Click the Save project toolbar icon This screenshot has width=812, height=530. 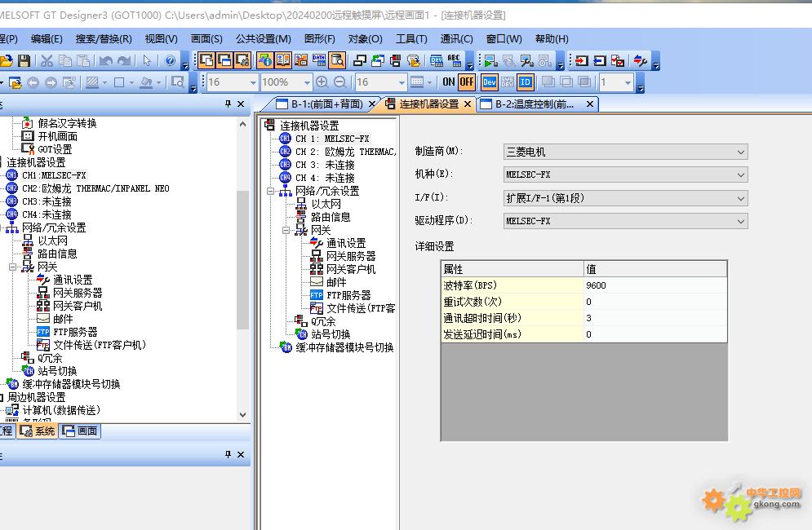(x=24, y=60)
